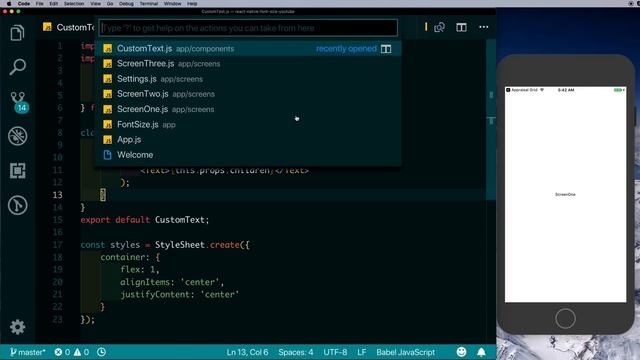
Task: Click Ln 13, Col 6 in status bar
Action: (247, 352)
